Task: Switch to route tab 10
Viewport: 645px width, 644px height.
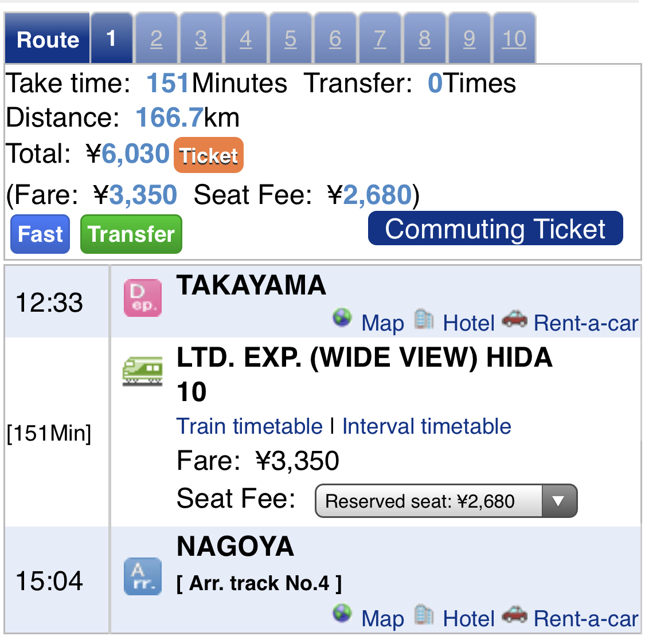Action: click(x=514, y=38)
